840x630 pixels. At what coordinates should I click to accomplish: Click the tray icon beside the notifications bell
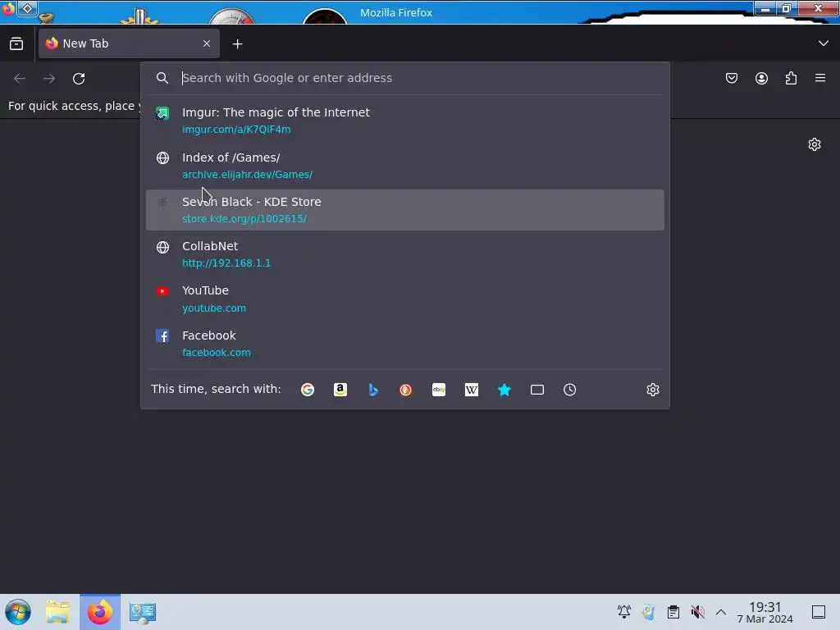point(648,612)
